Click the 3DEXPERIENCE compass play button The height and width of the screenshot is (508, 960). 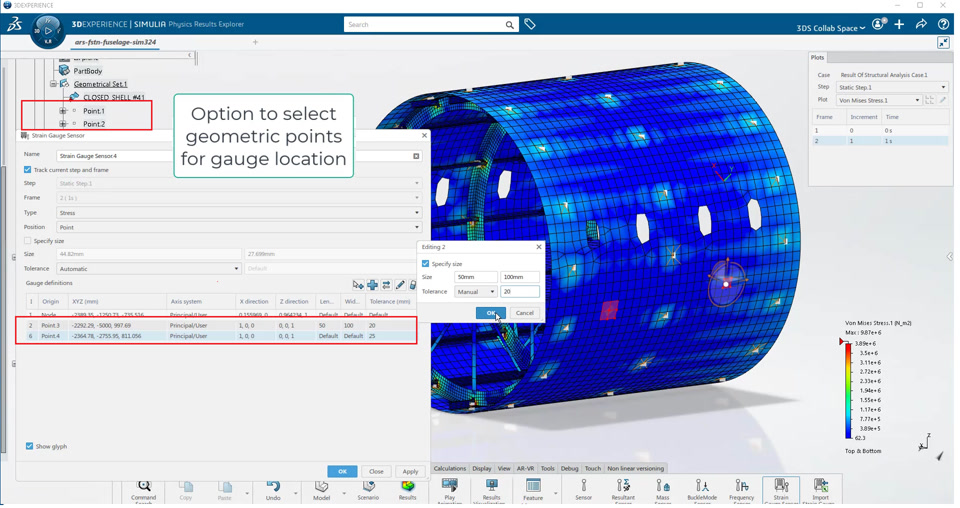pos(48,30)
